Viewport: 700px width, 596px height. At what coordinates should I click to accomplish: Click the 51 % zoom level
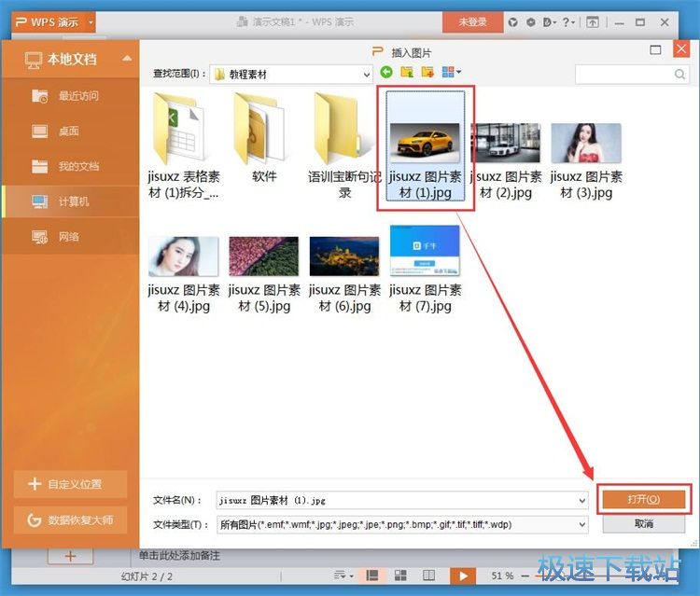click(503, 575)
